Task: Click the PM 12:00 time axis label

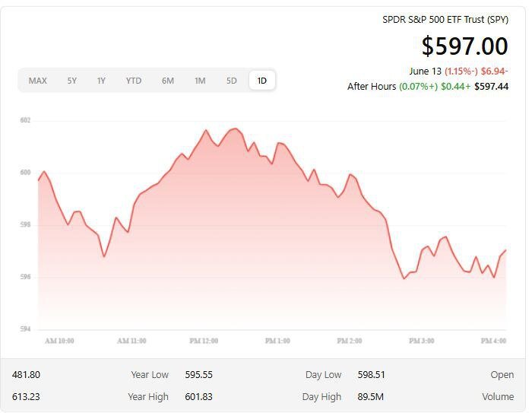Action: click(204, 342)
